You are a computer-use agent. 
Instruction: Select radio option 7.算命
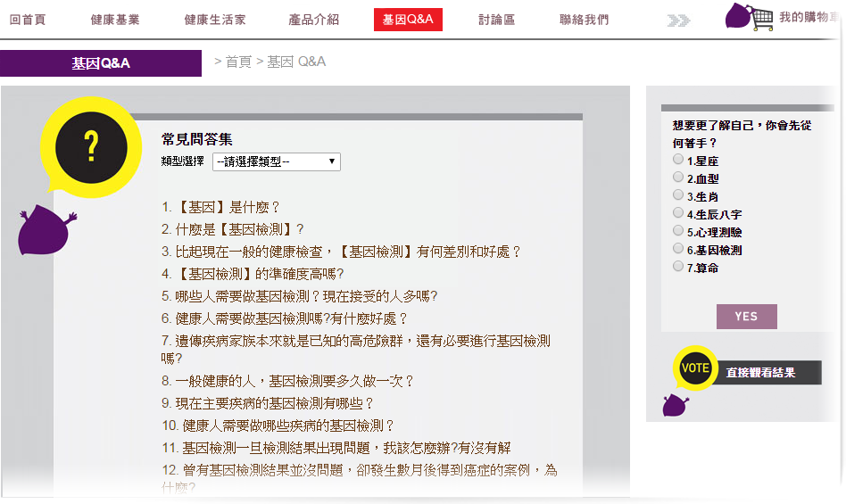(678, 266)
